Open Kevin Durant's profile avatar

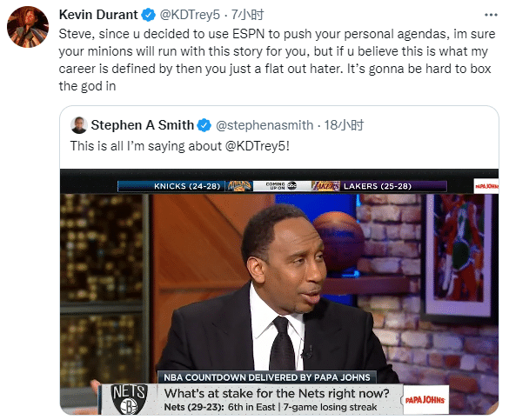(x=28, y=27)
